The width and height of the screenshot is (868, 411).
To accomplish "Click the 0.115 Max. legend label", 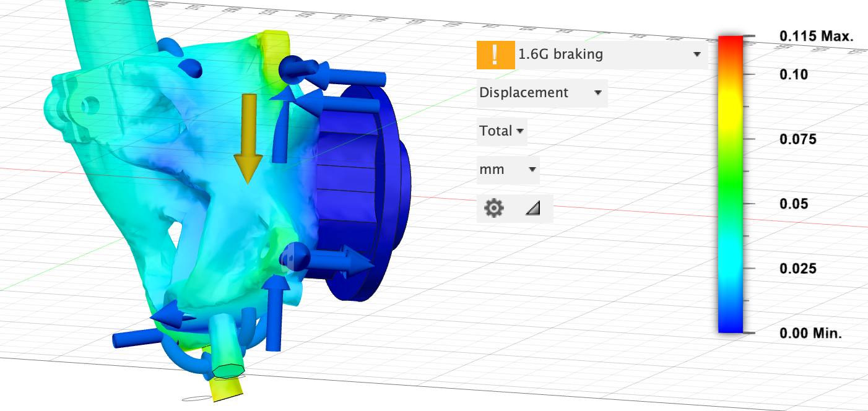I will click(816, 37).
